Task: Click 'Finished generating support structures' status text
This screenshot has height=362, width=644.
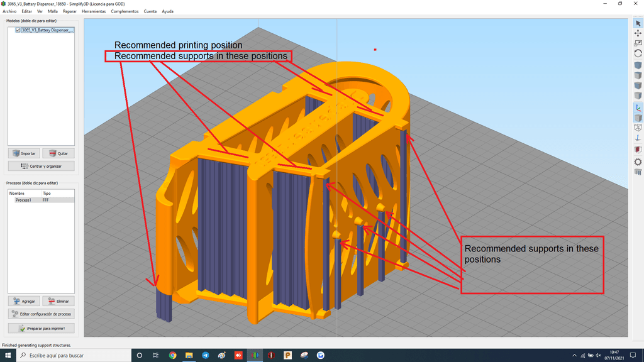Action: click(36, 345)
